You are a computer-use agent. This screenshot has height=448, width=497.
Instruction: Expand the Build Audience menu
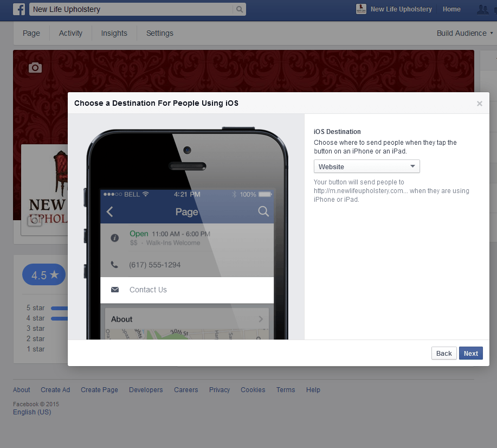464,33
